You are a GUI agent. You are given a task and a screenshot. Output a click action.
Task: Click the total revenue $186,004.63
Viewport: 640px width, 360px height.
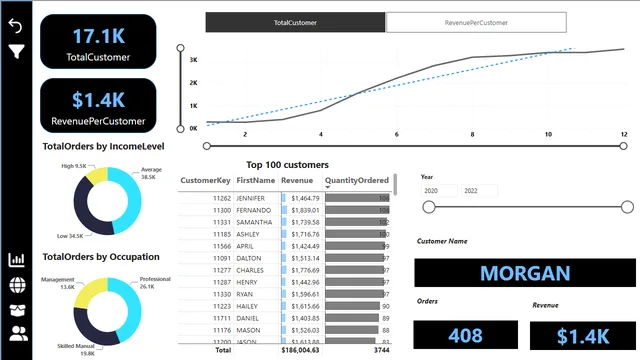point(300,350)
